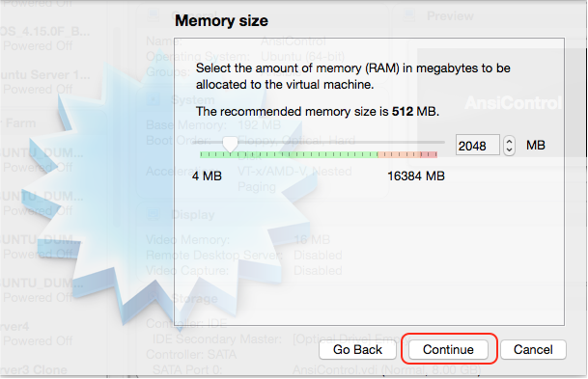Click the 2048 MB memory input field
Image resolution: width=588 pixels, height=379 pixels.
pos(477,146)
